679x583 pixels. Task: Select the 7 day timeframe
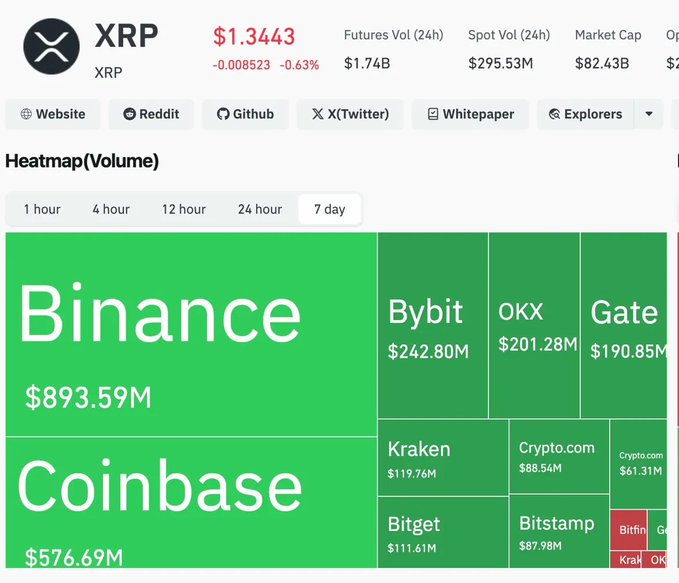[x=329, y=209]
